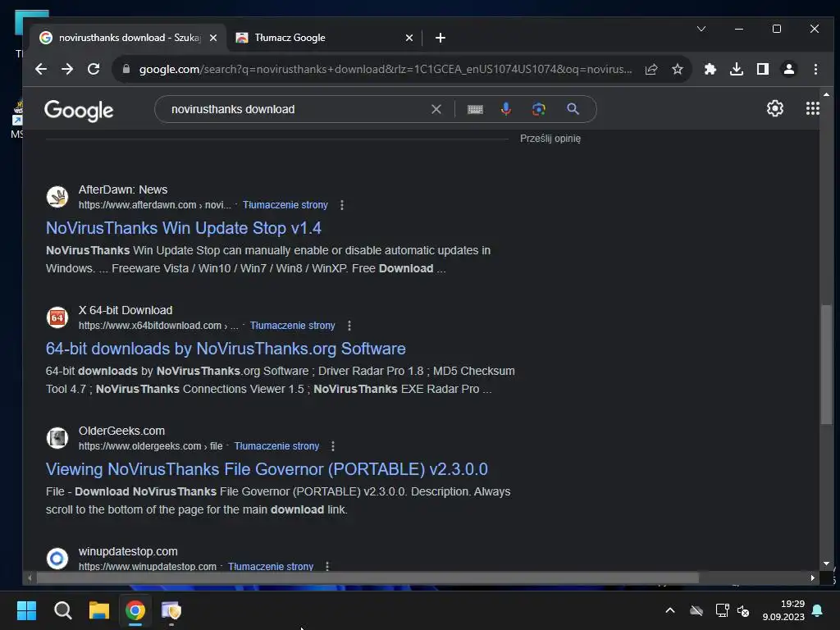
Task: Open tab search dropdown chevron
Action: coord(701,29)
